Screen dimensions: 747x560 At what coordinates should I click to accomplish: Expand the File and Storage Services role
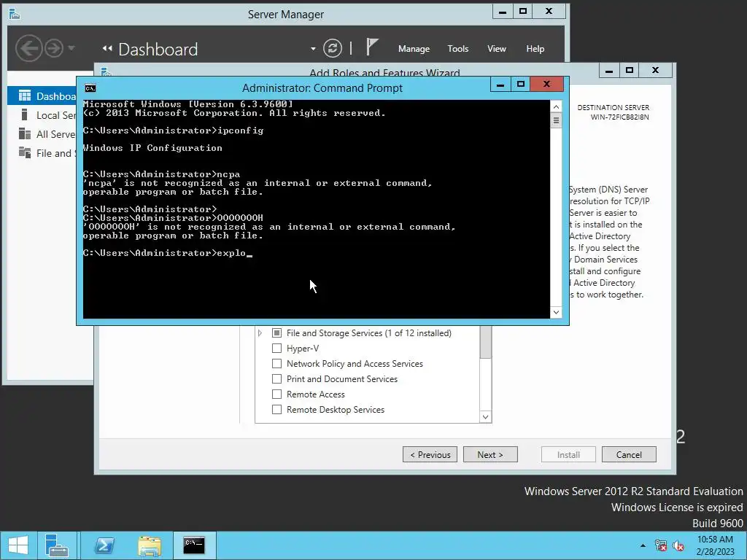260,332
